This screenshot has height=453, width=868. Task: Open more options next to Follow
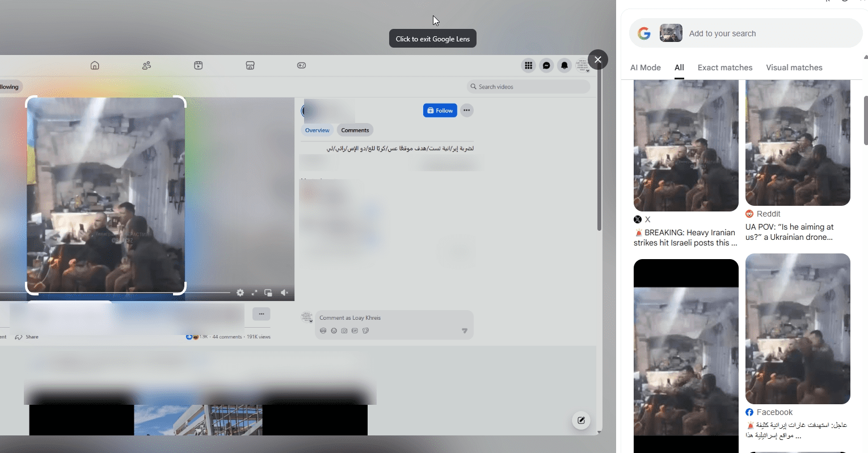(x=466, y=111)
